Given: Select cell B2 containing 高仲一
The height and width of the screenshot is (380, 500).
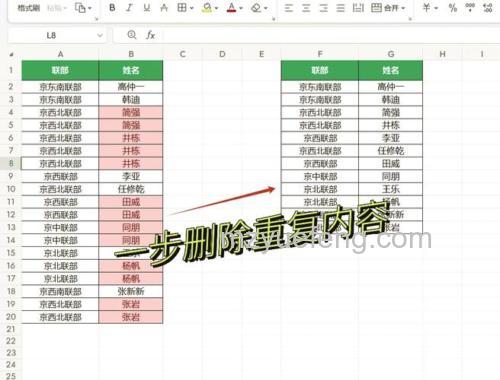Looking at the screenshot, I should (x=131, y=87).
